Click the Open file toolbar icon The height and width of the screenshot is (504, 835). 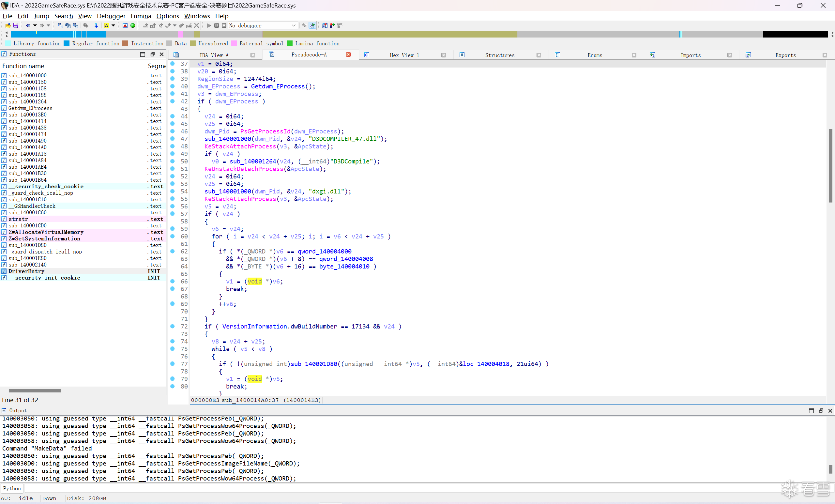point(8,25)
